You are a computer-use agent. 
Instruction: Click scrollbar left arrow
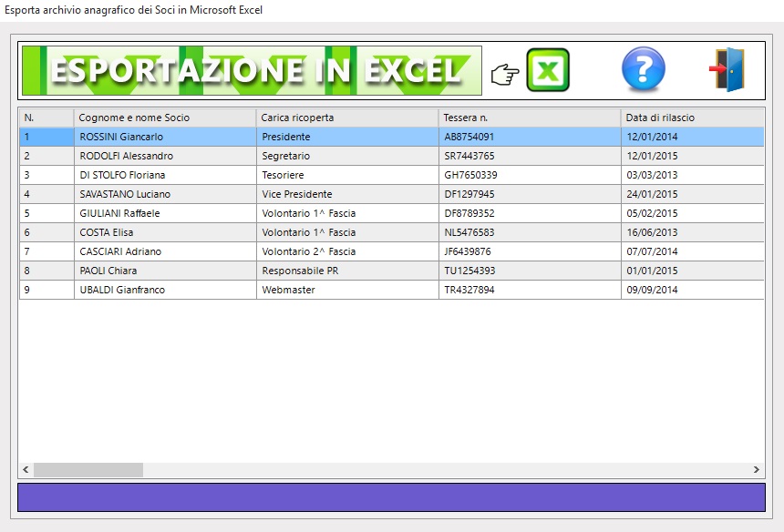click(x=26, y=469)
